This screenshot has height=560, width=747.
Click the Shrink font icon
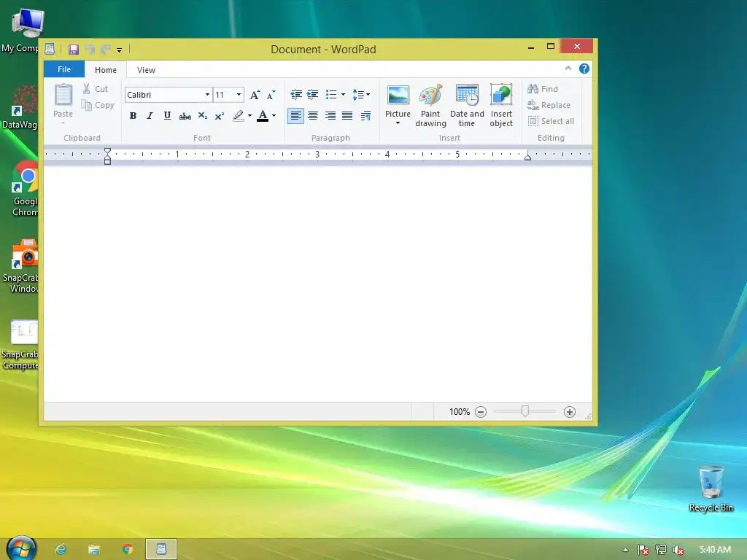coord(271,95)
